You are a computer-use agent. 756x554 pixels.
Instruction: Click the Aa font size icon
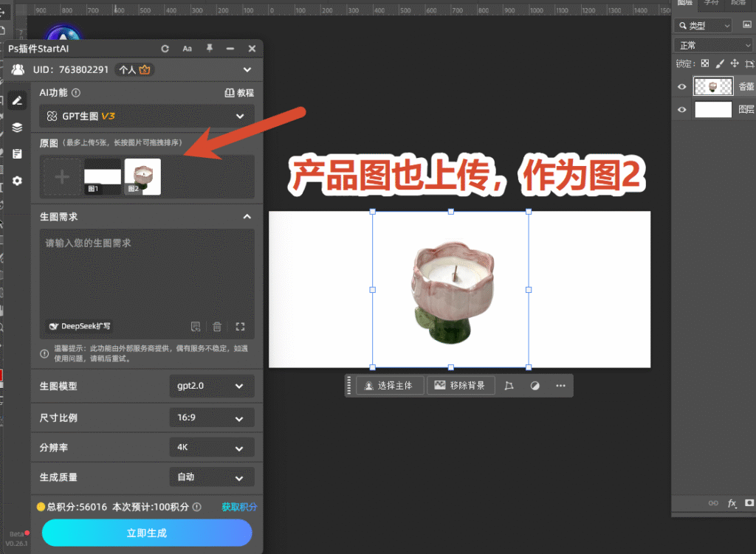[x=187, y=49]
